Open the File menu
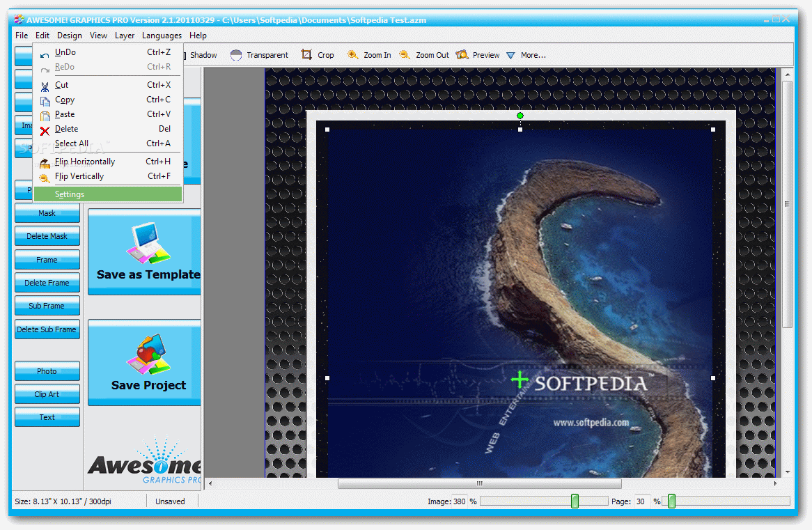The height and width of the screenshot is (530, 812). click(x=22, y=36)
